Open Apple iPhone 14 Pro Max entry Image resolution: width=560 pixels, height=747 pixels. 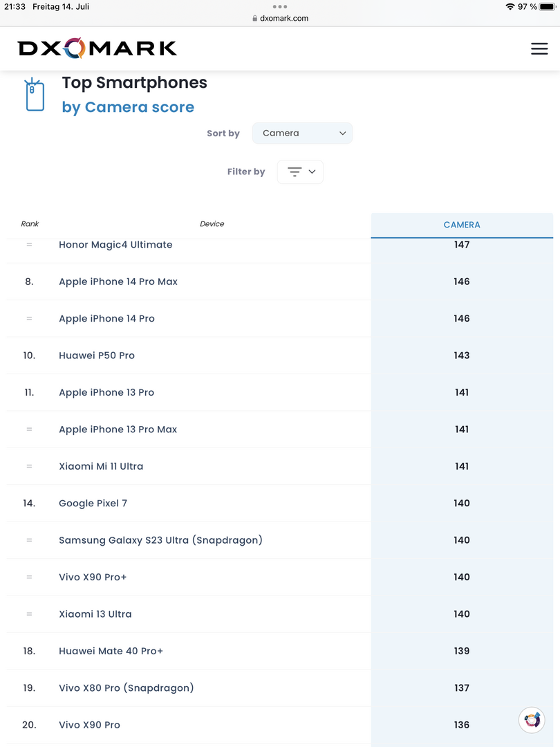point(118,282)
